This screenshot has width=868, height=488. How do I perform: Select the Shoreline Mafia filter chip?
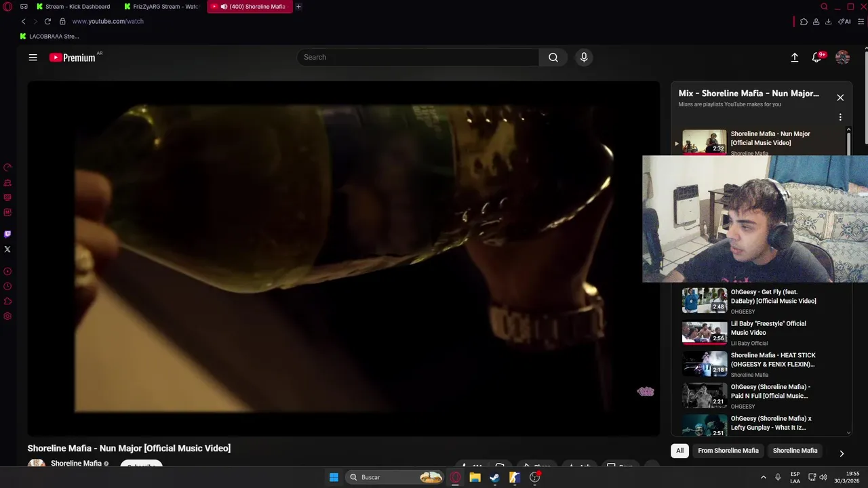click(795, 451)
